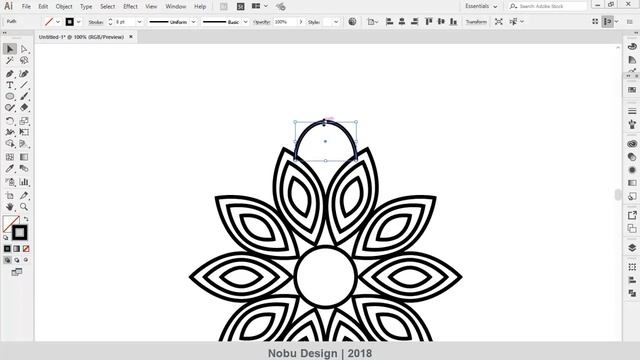Viewport: 640px width, 360px height.
Task: Open the stroke weight dropdown
Action: [x=139, y=22]
